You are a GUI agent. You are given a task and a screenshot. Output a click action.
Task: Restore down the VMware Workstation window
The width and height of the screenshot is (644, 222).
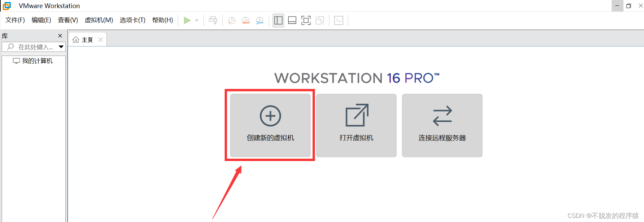tap(629, 6)
